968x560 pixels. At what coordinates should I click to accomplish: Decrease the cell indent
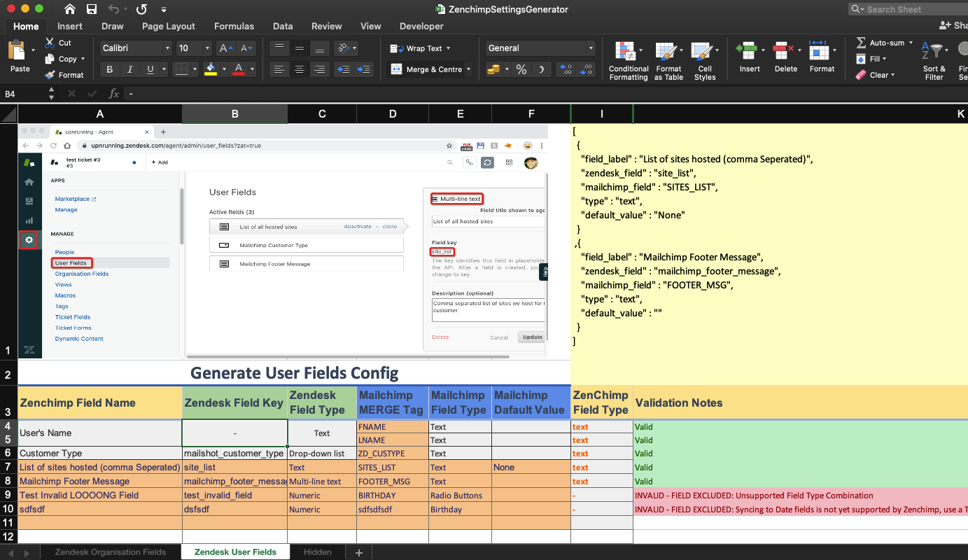point(344,69)
